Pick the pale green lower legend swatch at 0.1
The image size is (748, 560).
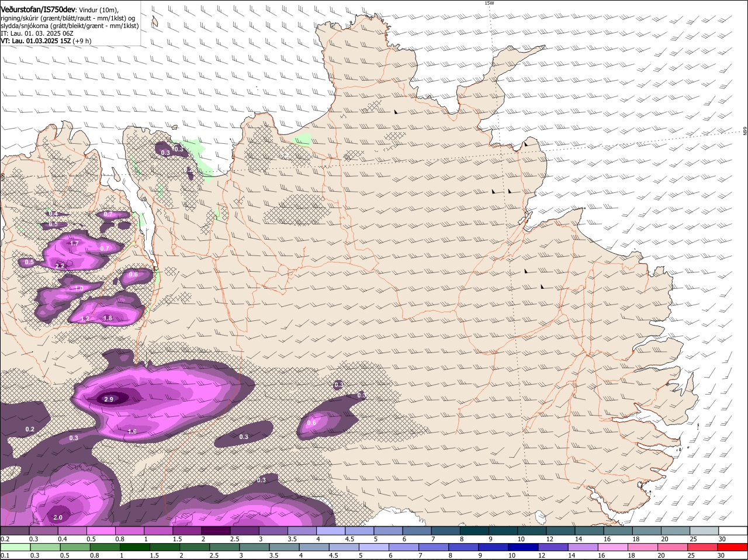tap(15, 547)
